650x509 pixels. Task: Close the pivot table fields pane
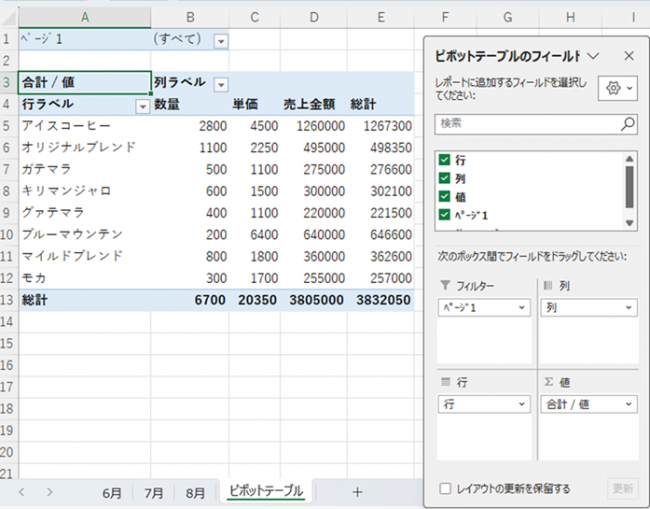pyautogui.click(x=628, y=57)
